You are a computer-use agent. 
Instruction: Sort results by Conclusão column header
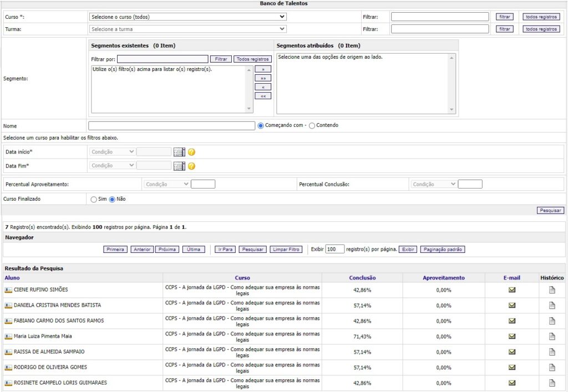tap(362, 278)
